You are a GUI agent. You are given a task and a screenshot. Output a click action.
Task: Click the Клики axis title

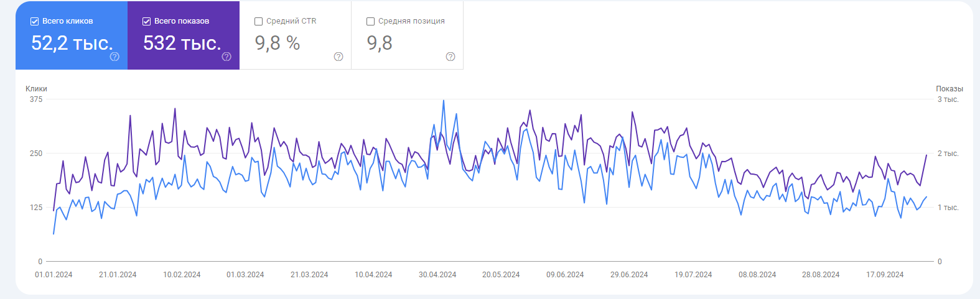tap(36, 89)
